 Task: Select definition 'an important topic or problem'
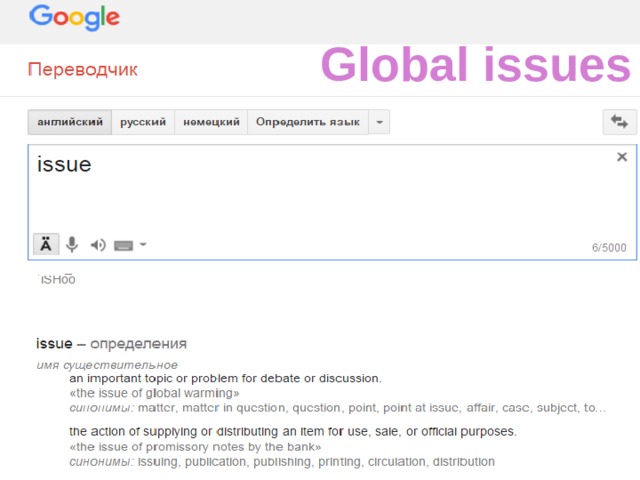click(x=225, y=378)
